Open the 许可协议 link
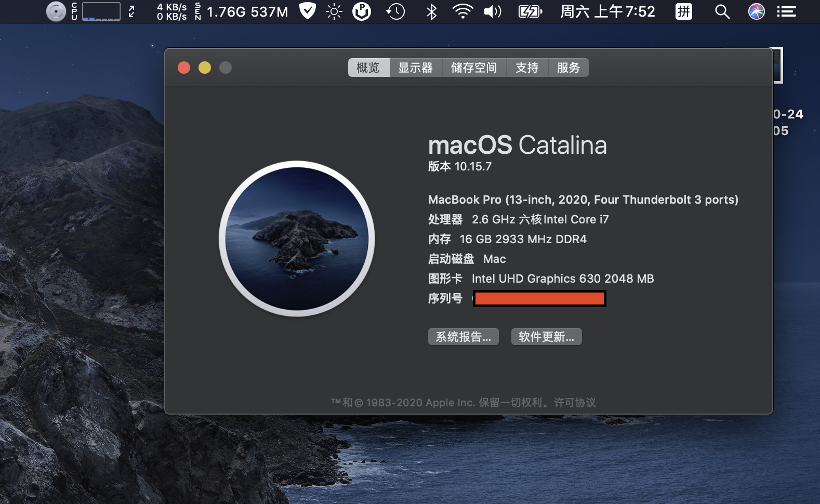 (575, 403)
